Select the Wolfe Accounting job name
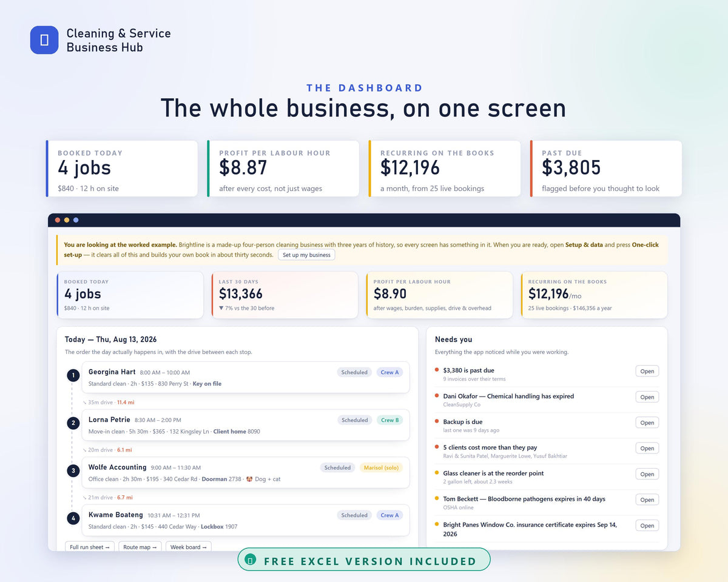The width and height of the screenshot is (728, 582). point(118,467)
